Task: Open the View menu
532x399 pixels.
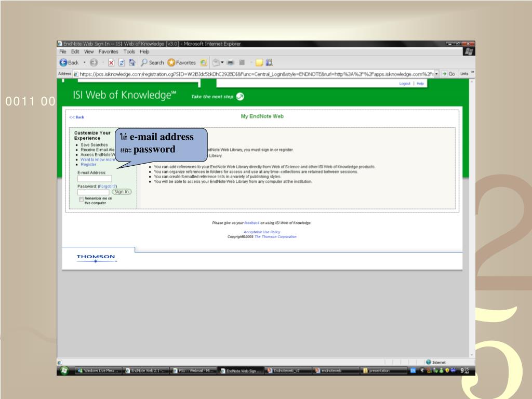Action: point(89,51)
